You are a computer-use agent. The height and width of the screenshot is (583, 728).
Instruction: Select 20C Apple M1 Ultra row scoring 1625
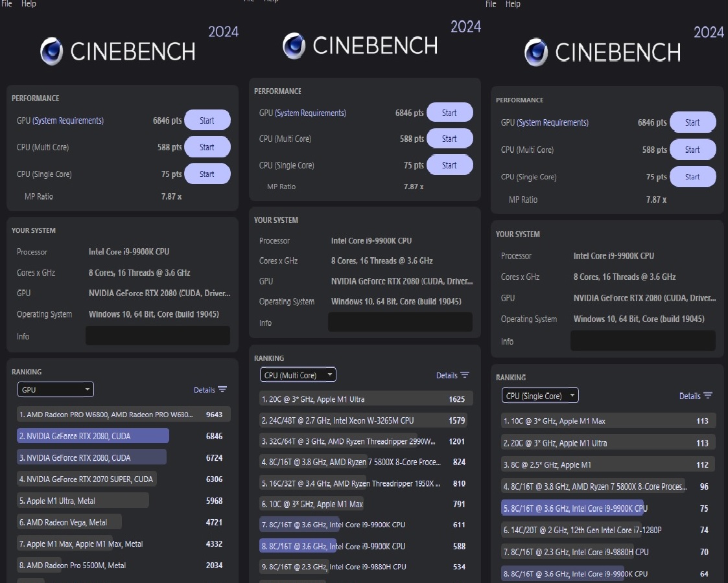pos(366,399)
